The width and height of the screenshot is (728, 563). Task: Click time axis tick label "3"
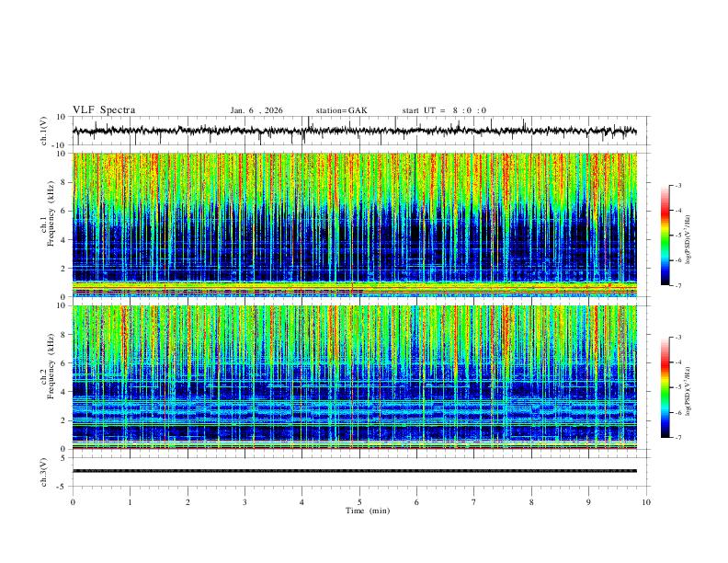[245, 502]
